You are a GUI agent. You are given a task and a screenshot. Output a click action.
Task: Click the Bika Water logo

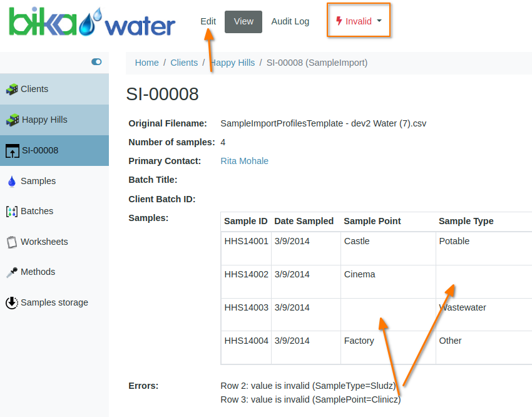(92, 23)
